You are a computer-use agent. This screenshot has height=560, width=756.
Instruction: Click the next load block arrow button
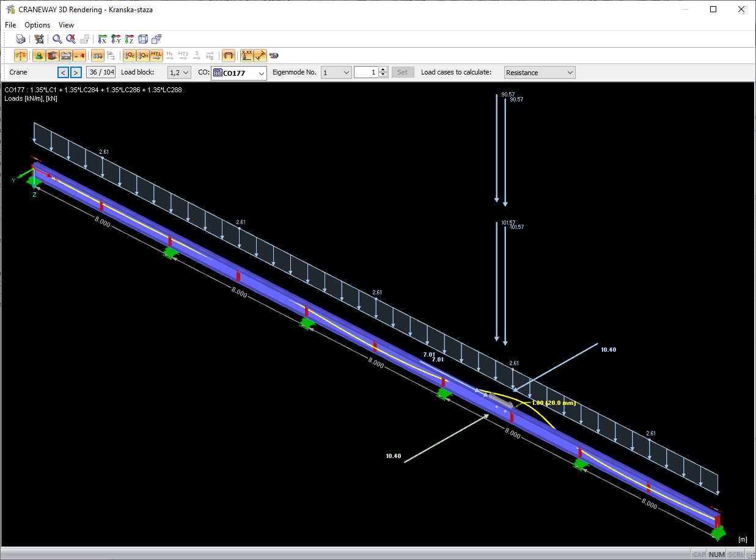75,72
